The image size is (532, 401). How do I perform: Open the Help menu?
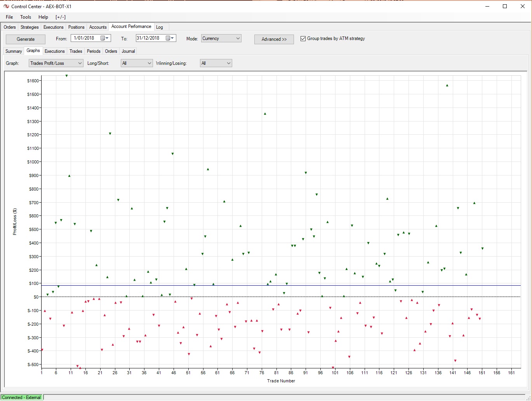[x=43, y=17]
